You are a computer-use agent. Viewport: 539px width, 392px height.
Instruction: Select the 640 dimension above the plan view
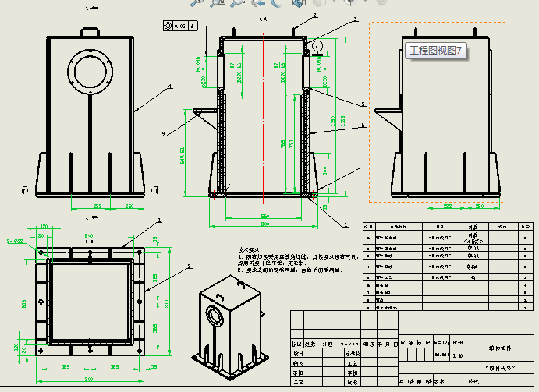tap(89, 235)
